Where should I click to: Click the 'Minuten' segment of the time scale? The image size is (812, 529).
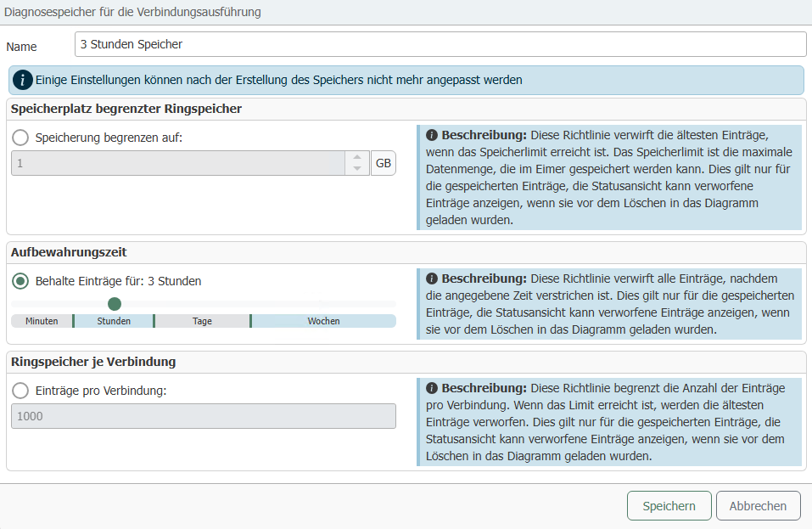point(42,321)
